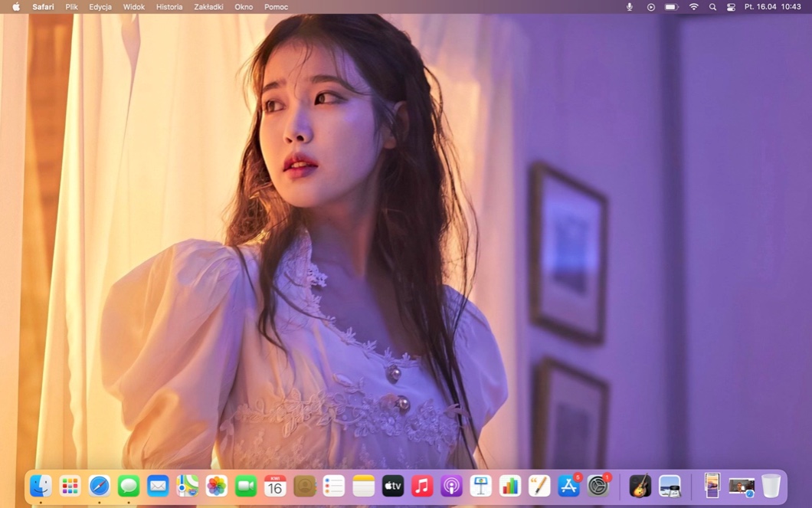
Task: Open the Now Playing menu bar item
Action: (x=651, y=7)
